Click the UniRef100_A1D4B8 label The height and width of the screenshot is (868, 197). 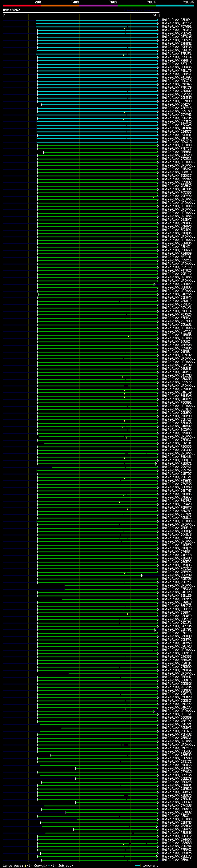tap(176, 558)
